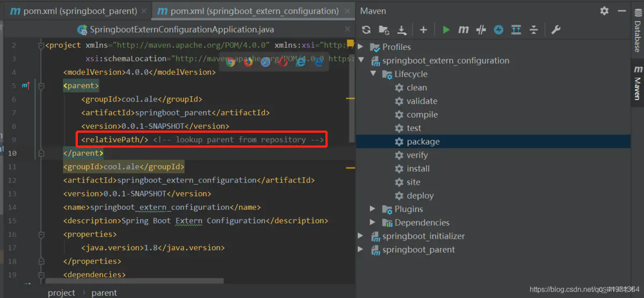Open pom.xml in Firefox browser
This screenshot has width=644, height=298.
tap(248, 62)
